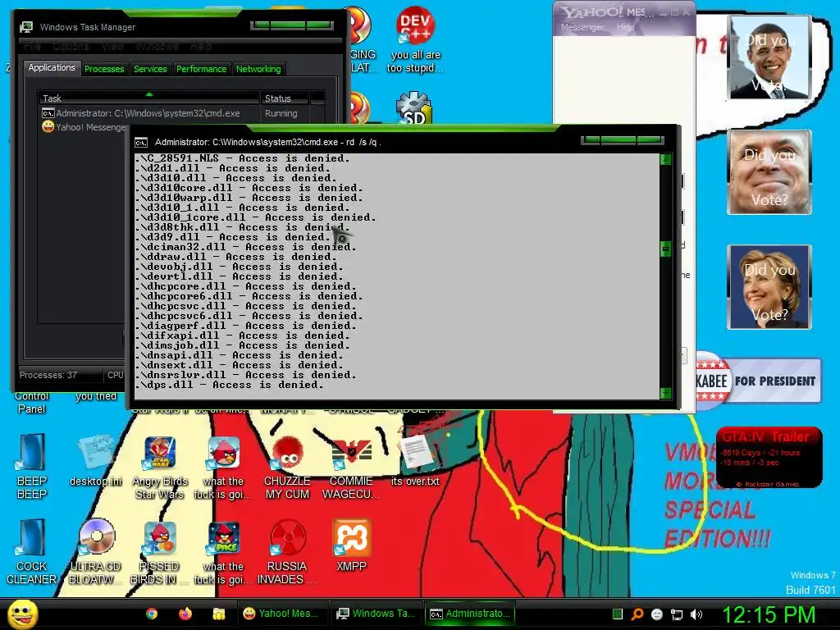Open Angry Birds Star Wars shortcut

click(160, 467)
